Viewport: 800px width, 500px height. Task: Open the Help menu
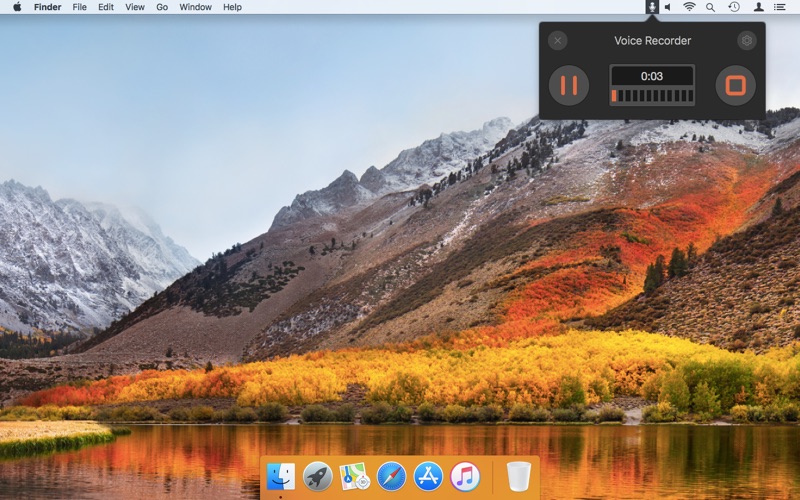[232, 7]
